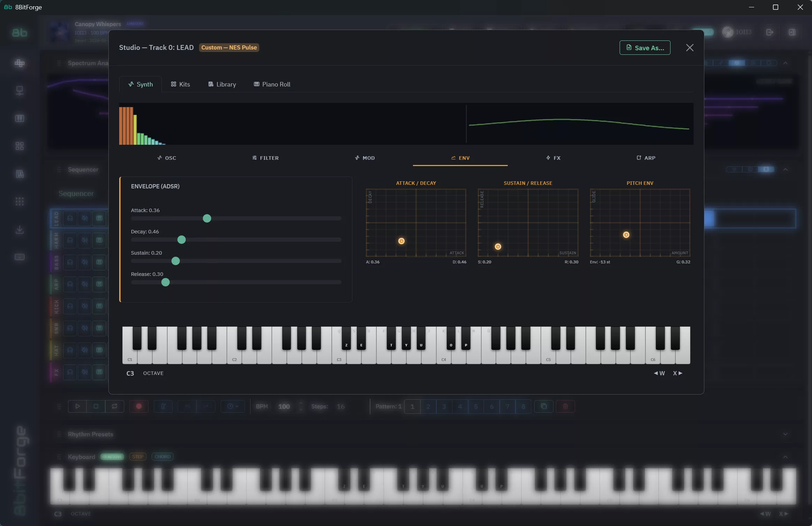Collapse the Keyboard panel with its chevron
This screenshot has width=812, height=526.
point(786,457)
